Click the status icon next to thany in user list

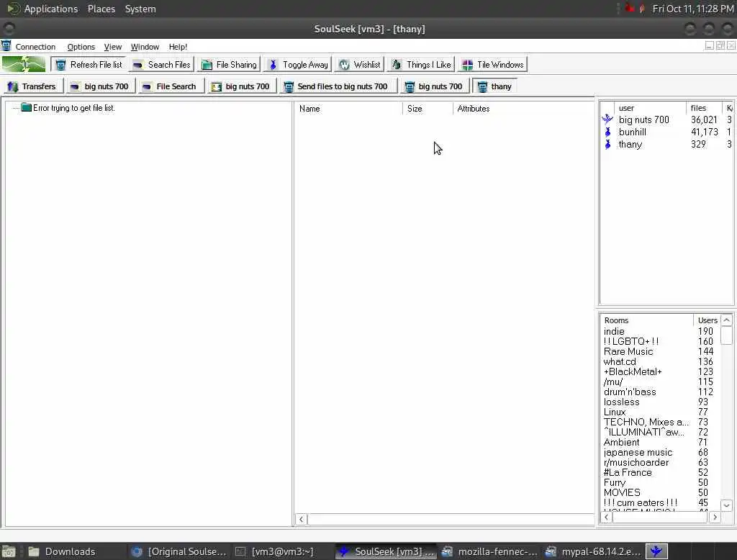coord(607,144)
